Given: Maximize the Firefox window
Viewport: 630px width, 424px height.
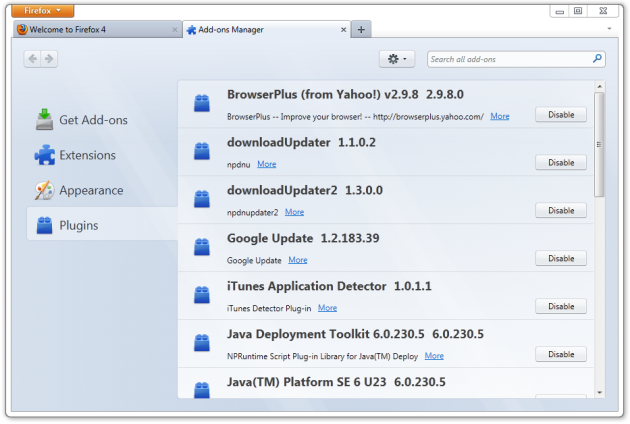Looking at the screenshot, I should coord(578,11).
